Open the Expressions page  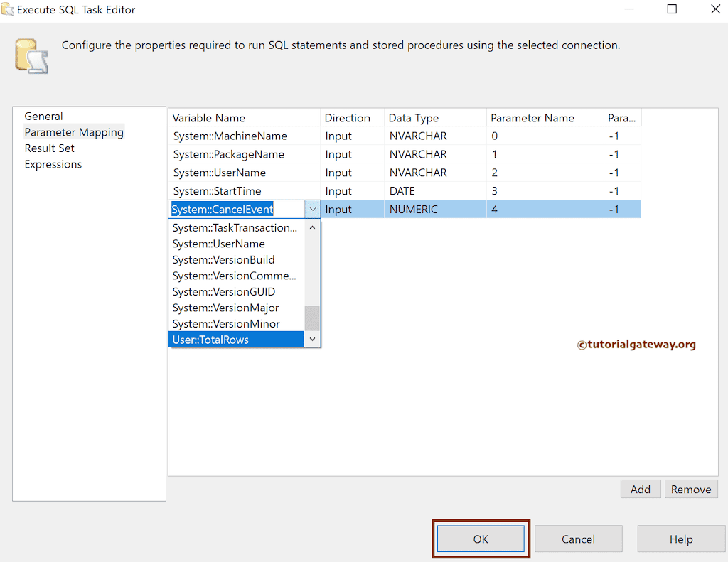coord(53,164)
